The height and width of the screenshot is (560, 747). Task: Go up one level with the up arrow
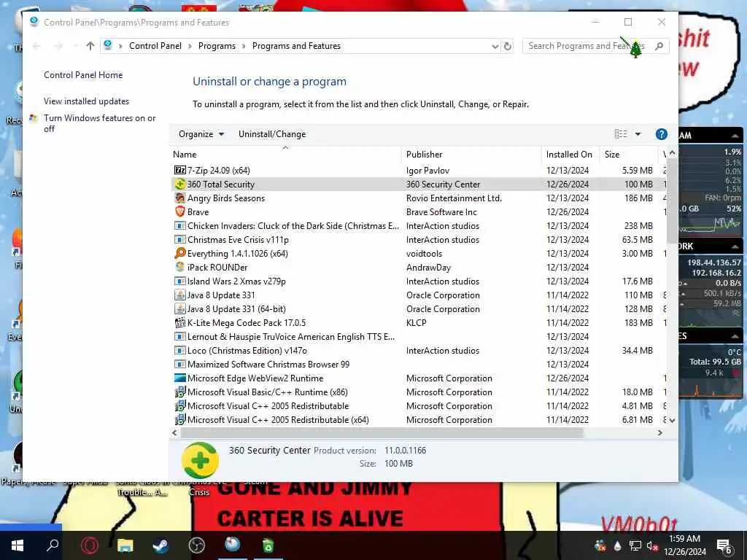pos(90,46)
